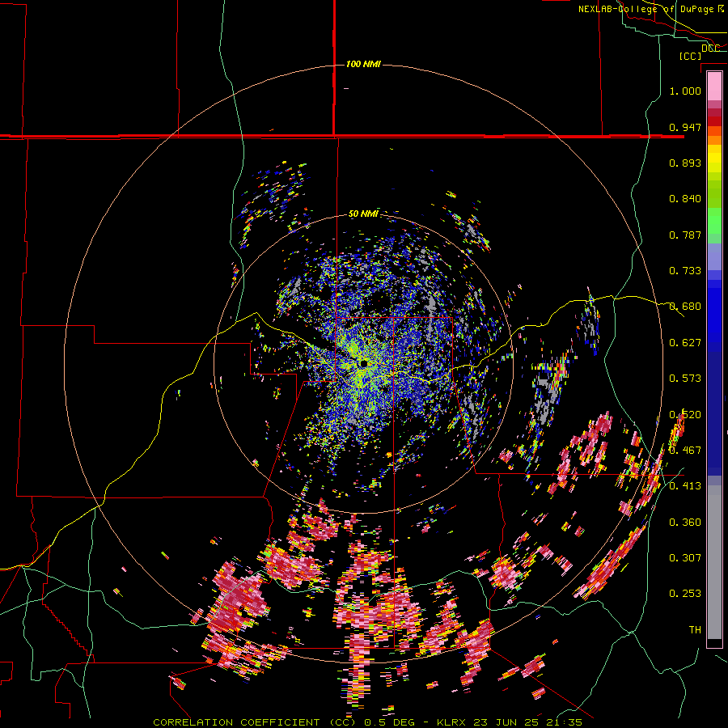728x728 pixels.
Task: Select the 1.000 legend value
Action: (x=685, y=91)
